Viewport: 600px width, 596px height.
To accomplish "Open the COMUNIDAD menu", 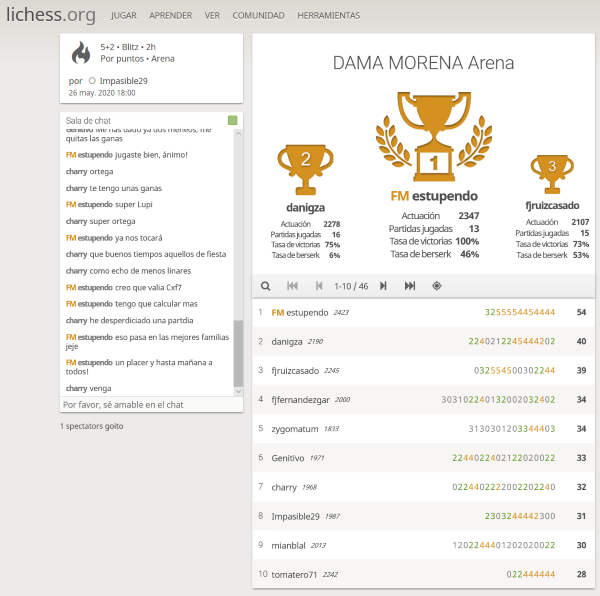I will click(258, 17).
